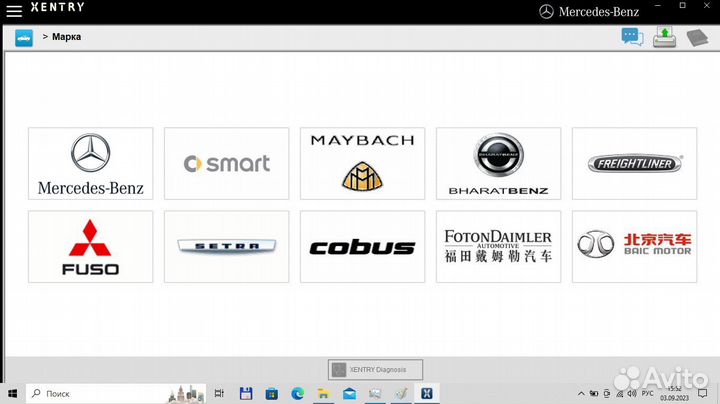Open the chat feedback icon
The width and height of the screenshot is (720, 404).
(632, 37)
